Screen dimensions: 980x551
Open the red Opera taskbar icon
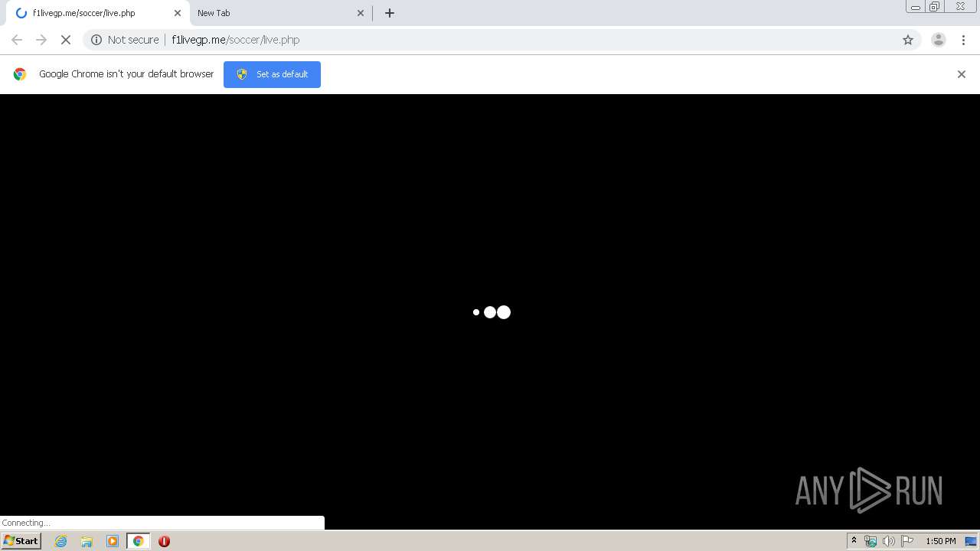[x=164, y=541]
